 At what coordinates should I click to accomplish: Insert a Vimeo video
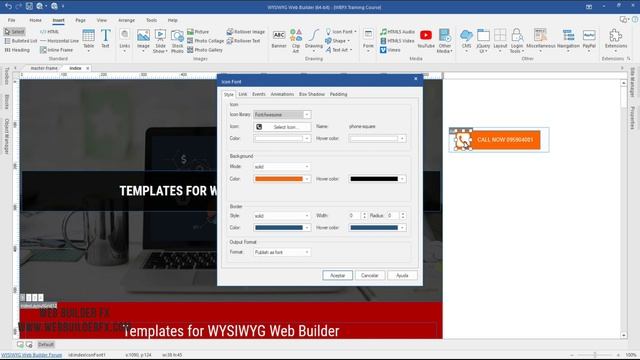[390, 50]
